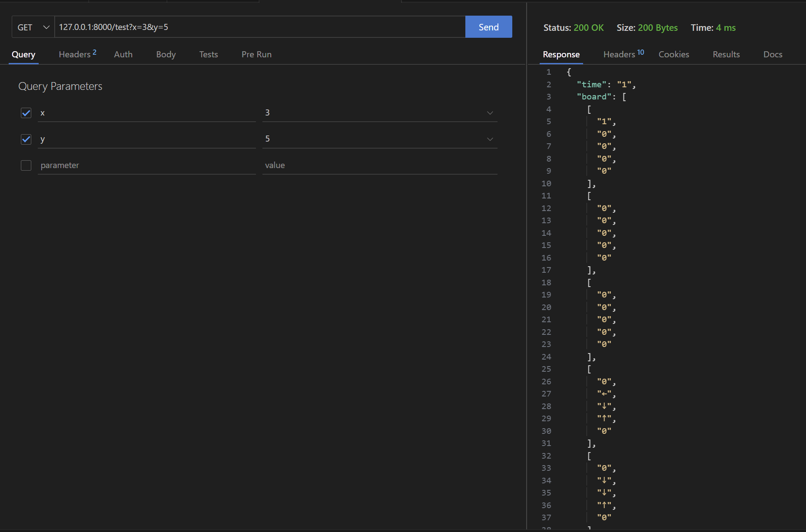Screen dimensions: 806x532
Task: Click the "↑" value on line 36
Action: [604, 506]
